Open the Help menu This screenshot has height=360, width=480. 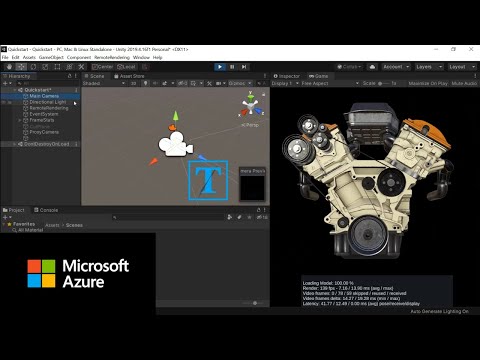pyautogui.click(x=157, y=57)
